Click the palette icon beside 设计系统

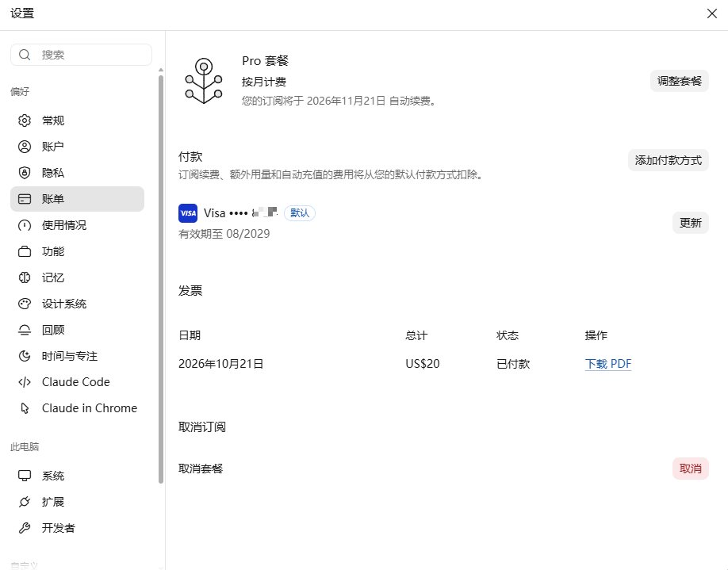click(24, 304)
